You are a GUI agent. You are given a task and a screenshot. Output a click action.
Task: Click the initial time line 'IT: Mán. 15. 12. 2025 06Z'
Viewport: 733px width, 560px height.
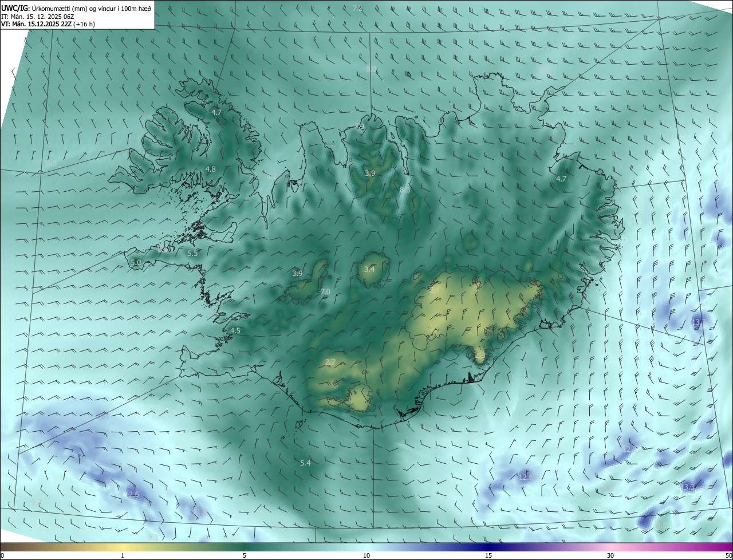tap(37, 17)
